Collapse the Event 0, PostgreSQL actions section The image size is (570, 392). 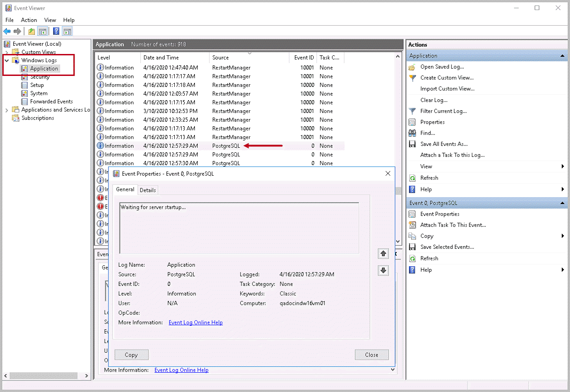(562, 203)
